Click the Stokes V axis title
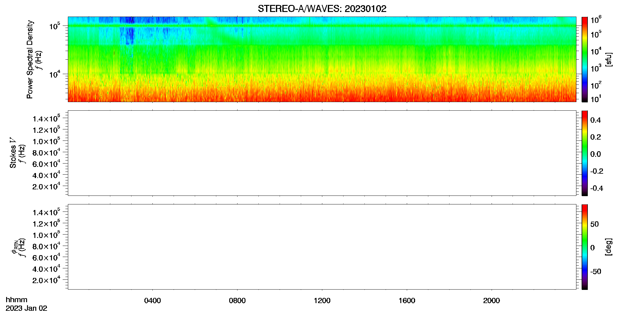 click(13, 153)
